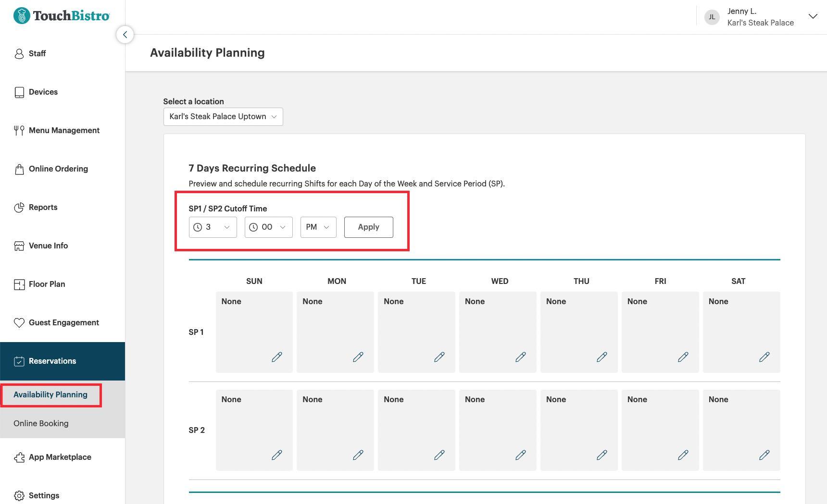The height and width of the screenshot is (504, 827).
Task: Click the TouchBistro logo
Action: coord(61,15)
